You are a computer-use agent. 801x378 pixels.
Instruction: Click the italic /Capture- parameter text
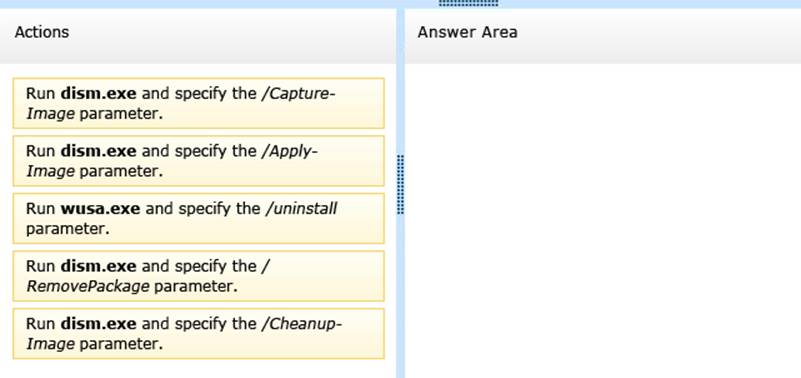[x=298, y=94]
